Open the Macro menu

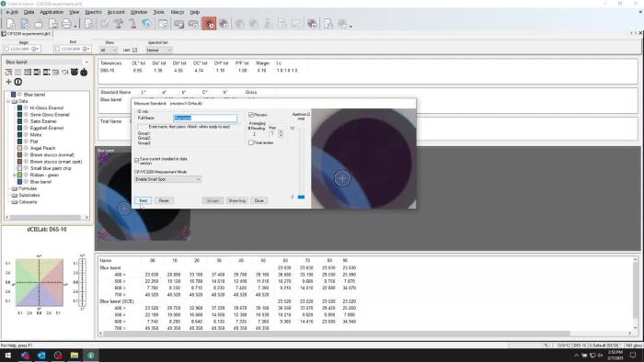click(177, 12)
